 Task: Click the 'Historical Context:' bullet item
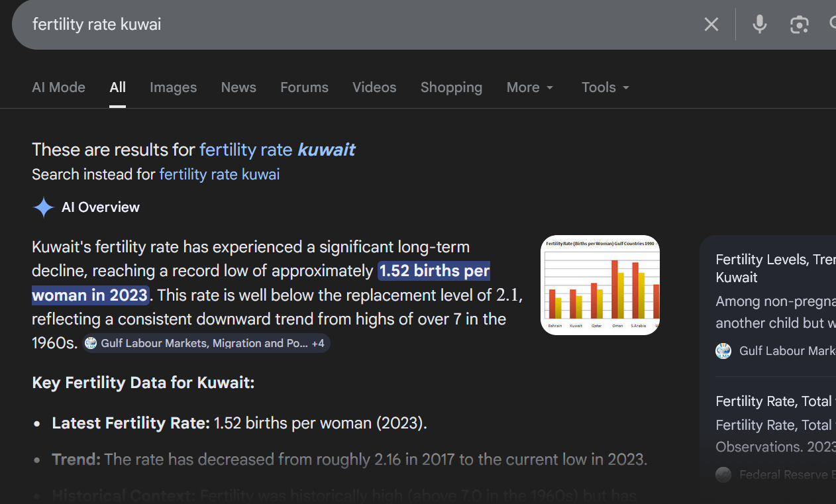click(x=344, y=495)
